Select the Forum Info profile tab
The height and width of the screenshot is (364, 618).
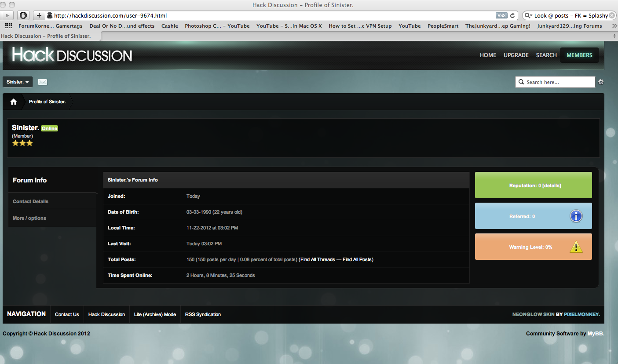click(x=52, y=180)
